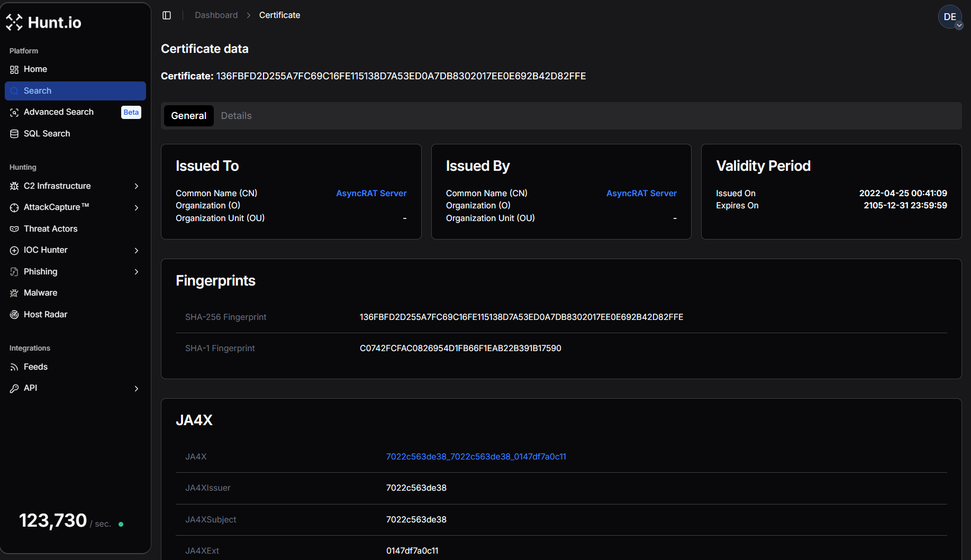Open the Feeds RSS icon
The image size is (971, 560).
14,367
